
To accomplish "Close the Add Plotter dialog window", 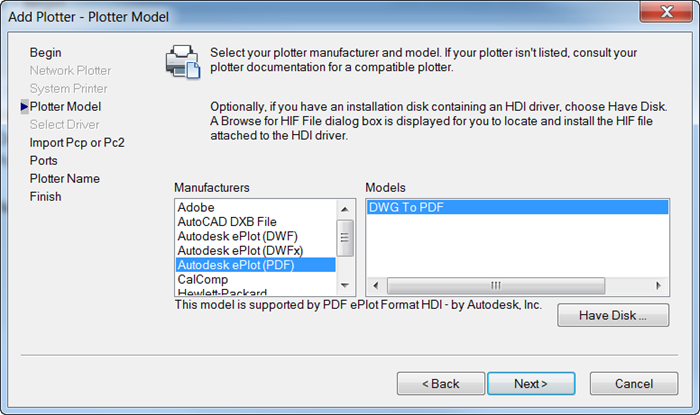I will click(x=667, y=12).
